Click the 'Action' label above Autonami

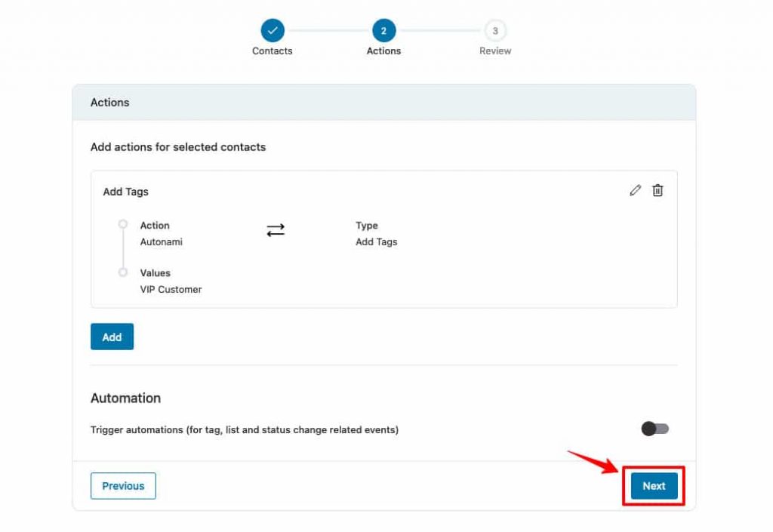click(155, 225)
